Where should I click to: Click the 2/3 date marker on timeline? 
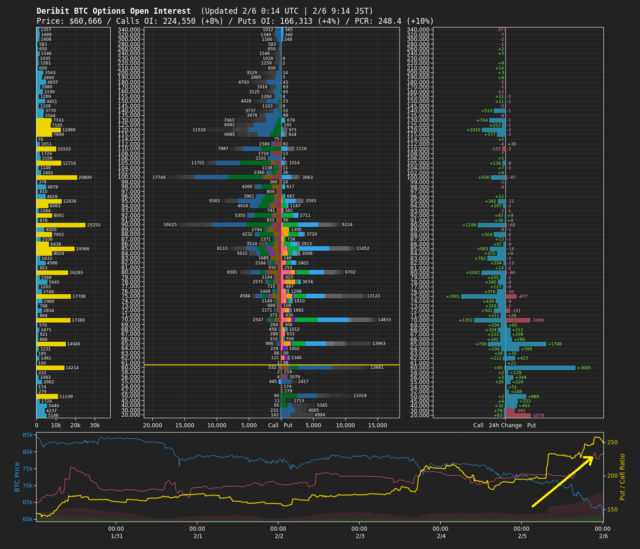pos(359,536)
